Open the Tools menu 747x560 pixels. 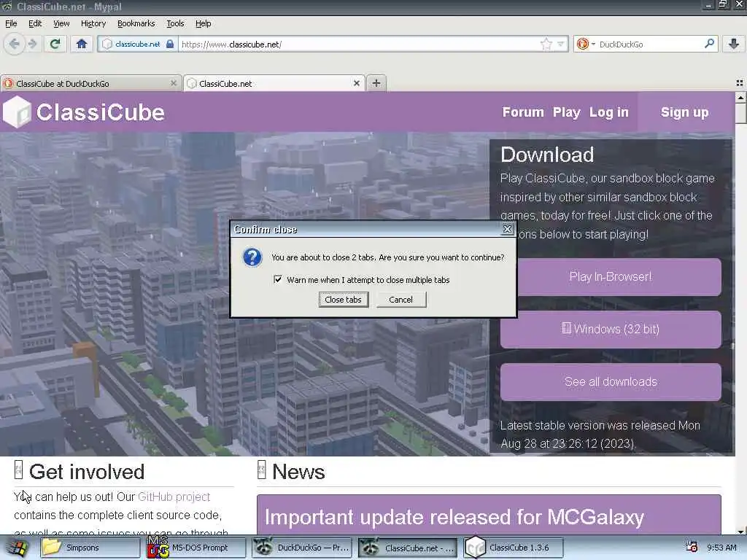coord(175,23)
